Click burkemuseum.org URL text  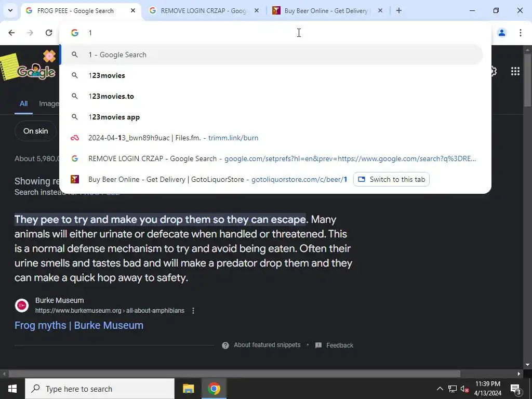[110, 311]
